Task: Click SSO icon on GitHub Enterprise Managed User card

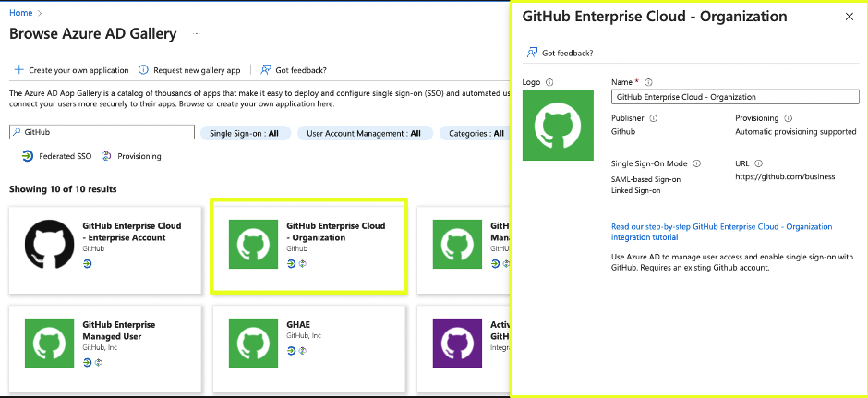Action: coord(87,363)
